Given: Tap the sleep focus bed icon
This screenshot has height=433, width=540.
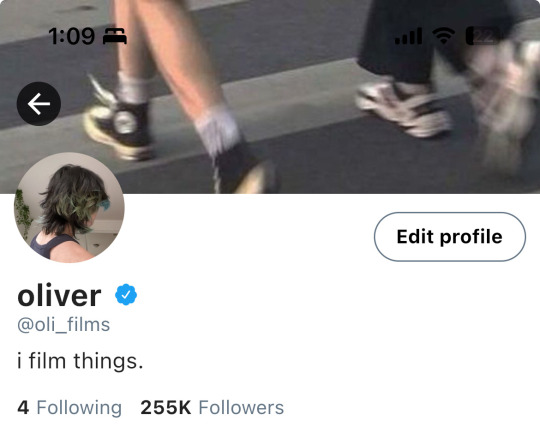Looking at the screenshot, I should [115, 36].
